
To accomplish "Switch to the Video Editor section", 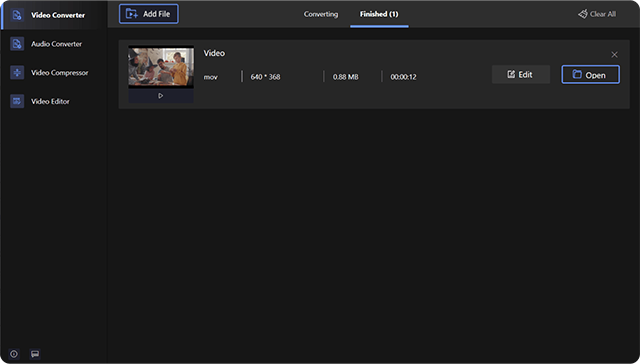I will point(54,101).
